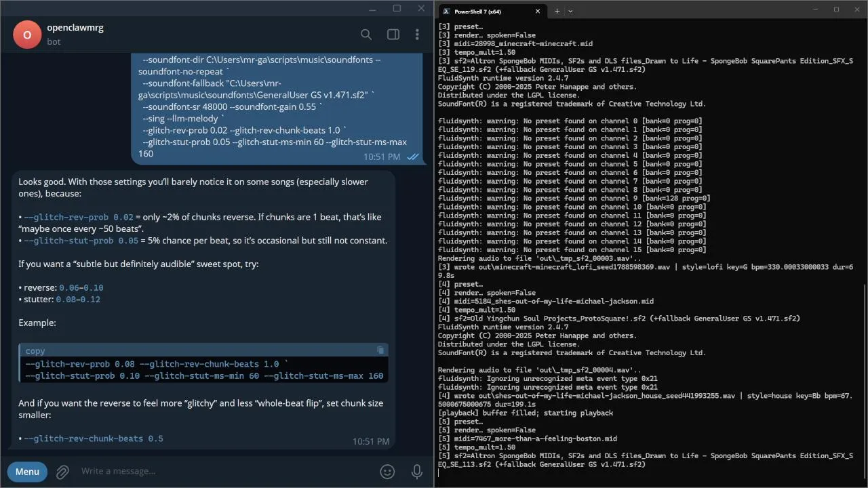Select the PowerShell 7 (x64) tab

tap(492, 11)
